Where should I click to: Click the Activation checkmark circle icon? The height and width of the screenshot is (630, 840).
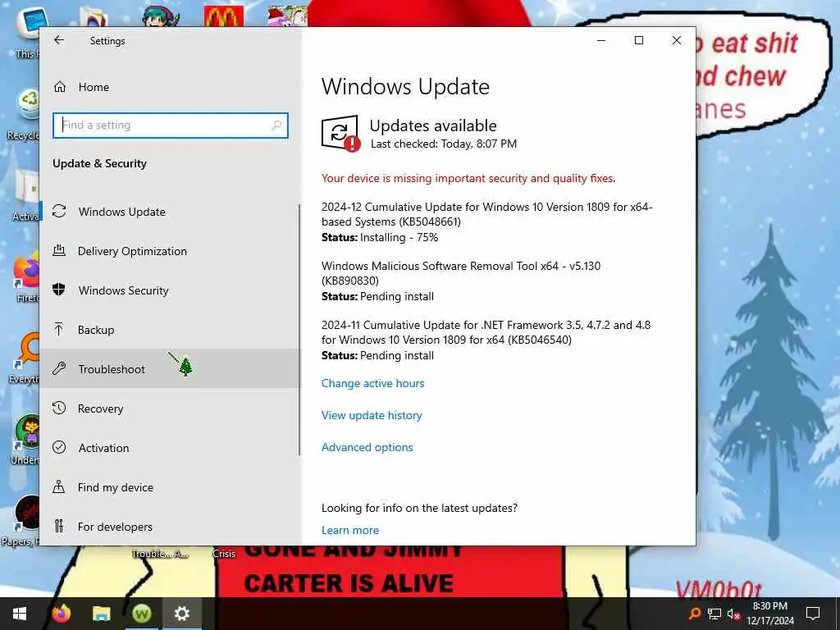pyautogui.click(x=59, y=447)
